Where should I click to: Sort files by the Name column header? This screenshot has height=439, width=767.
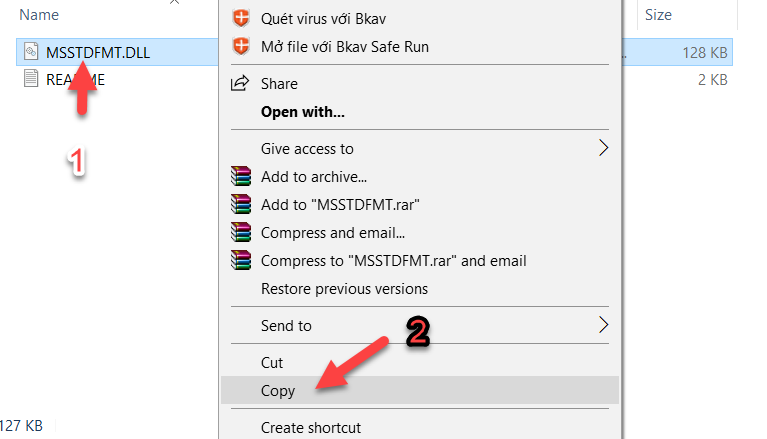pyautogui.click(x=39, y=15)
